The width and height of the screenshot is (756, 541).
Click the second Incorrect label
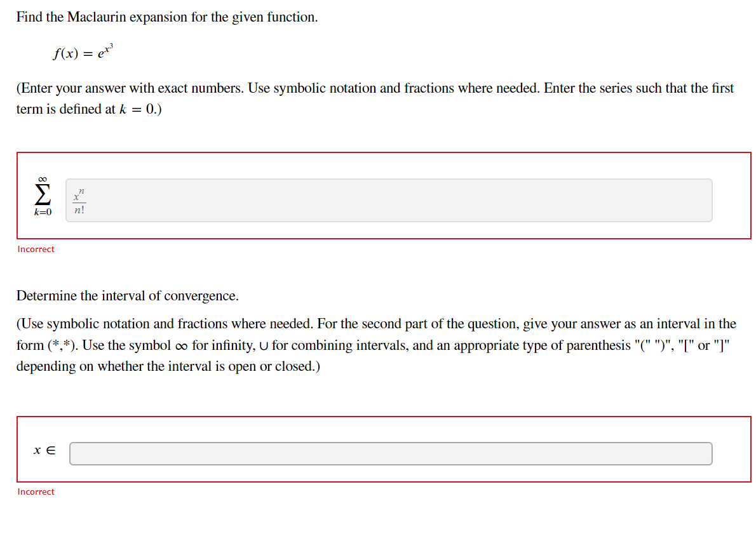tap(36, 491)
